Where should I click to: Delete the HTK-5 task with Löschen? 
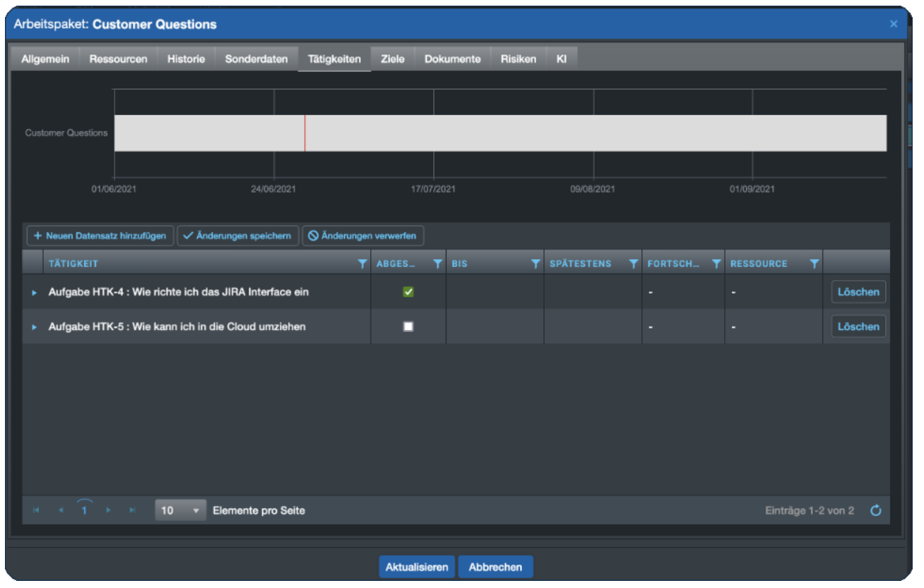tap(858, 327)
